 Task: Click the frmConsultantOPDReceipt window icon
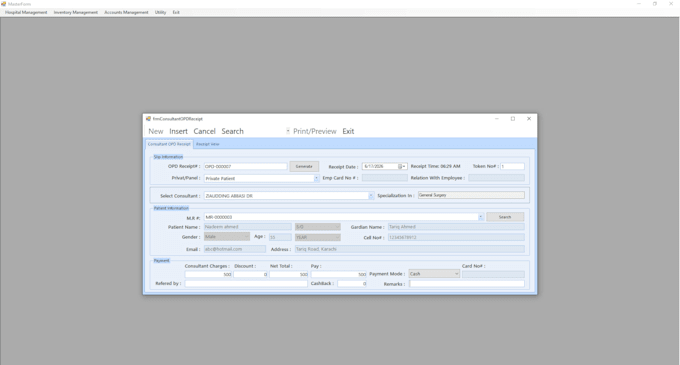click(x=148, y=119)
